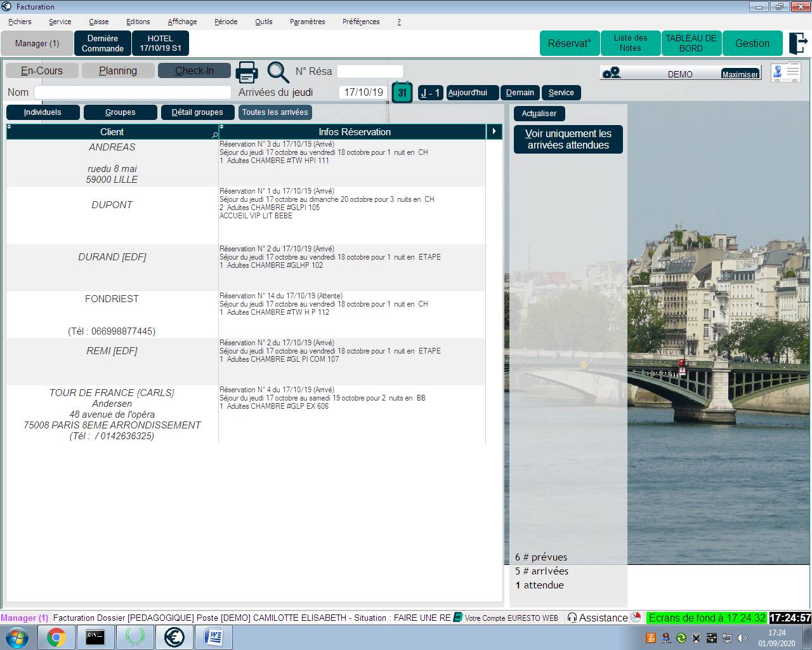Toggle Voir uniquement les arrivées attendues
812x650 pixels.
coord(568,139)
